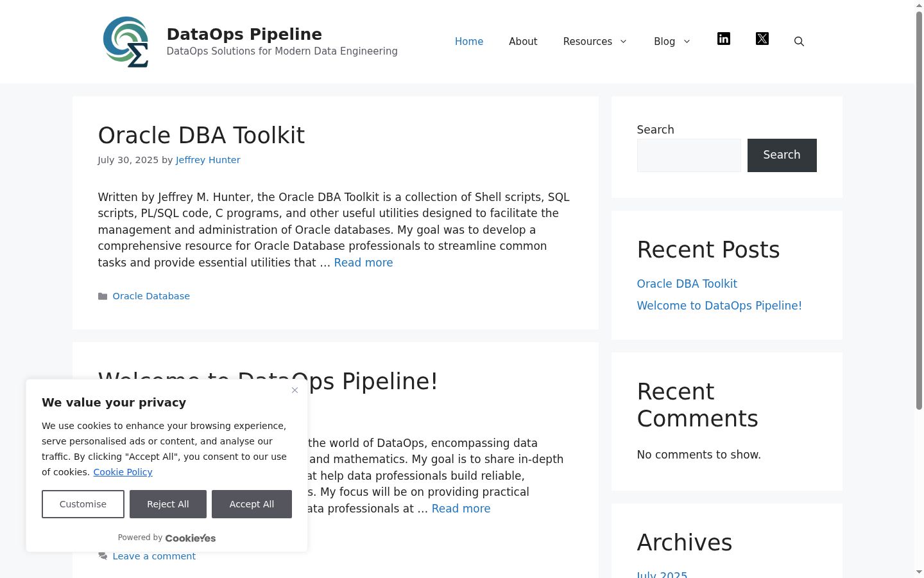Open Oracle DBA Toolkit in Recent Posts
The height and width of the screenshot is (578, 924).
pos(687,284)
